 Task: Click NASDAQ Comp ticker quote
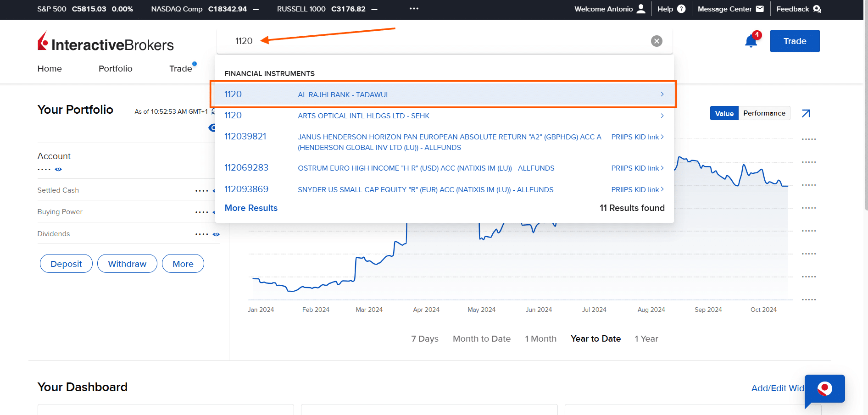pos(205,9)
